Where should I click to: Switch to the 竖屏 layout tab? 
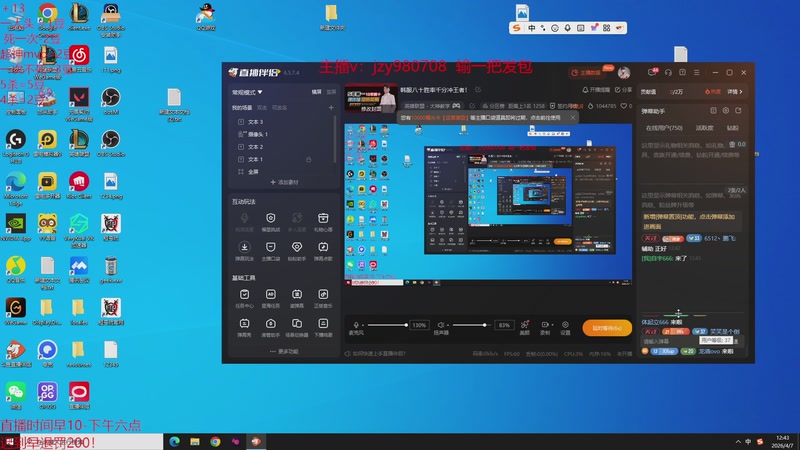pyautogui.click(x=331, y=92)
